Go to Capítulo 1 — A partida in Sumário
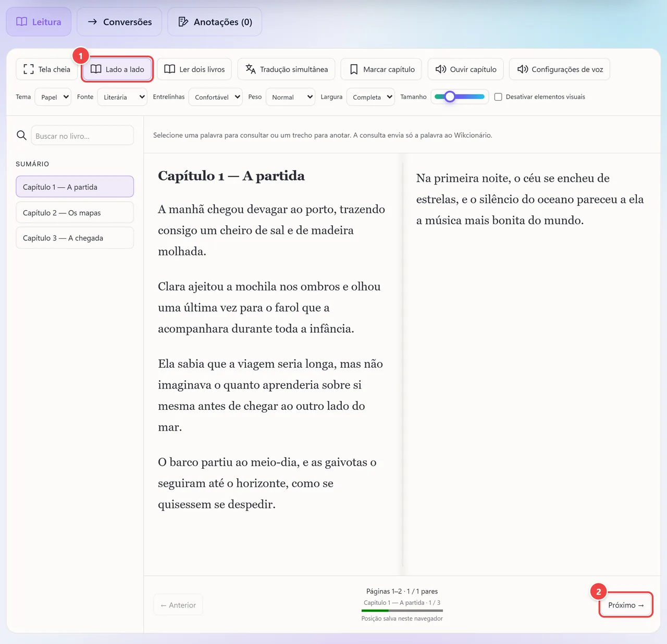The width and height of the screenshot is (667, 644). pyautogui.click(x=75, y=187)
